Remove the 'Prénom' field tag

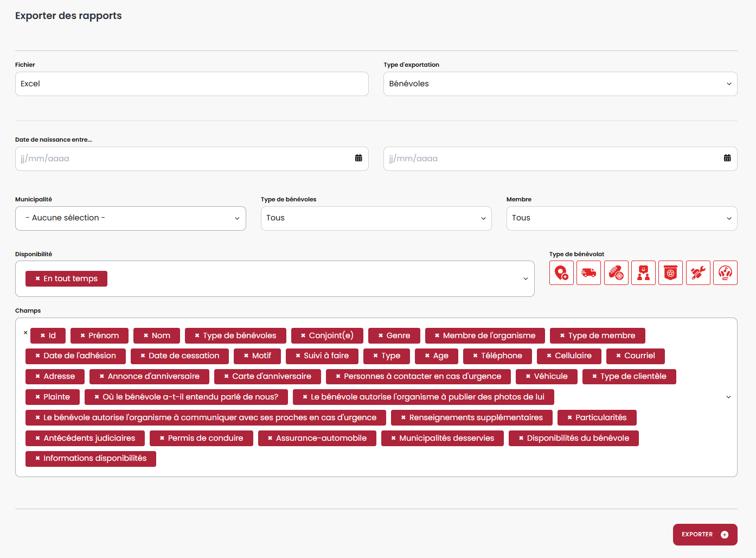pos(82,336)
